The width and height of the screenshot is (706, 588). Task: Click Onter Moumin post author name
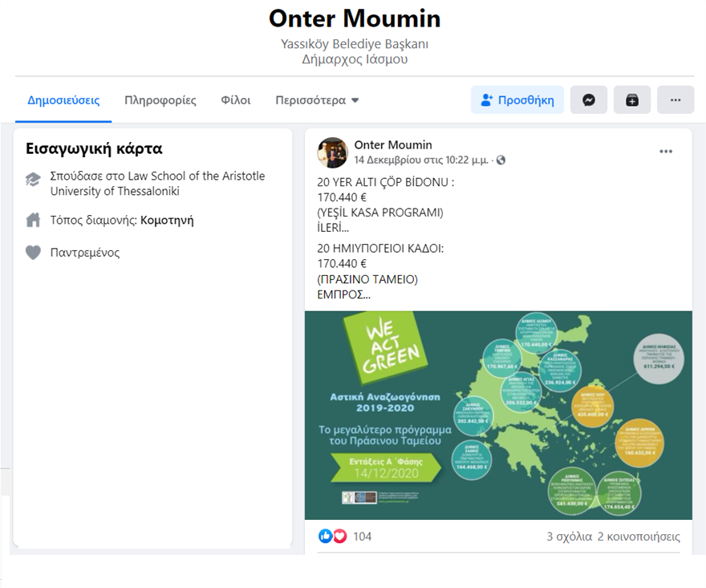coord(393,145)
